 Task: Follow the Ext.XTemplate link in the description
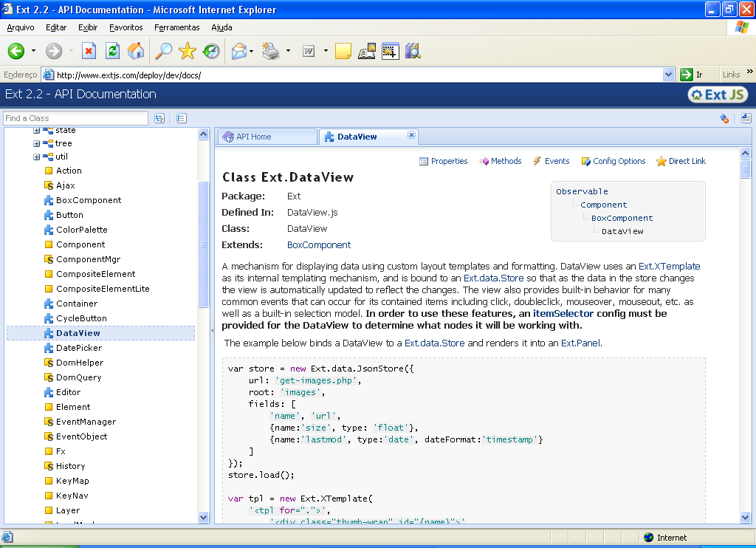[x=669, y=267]
